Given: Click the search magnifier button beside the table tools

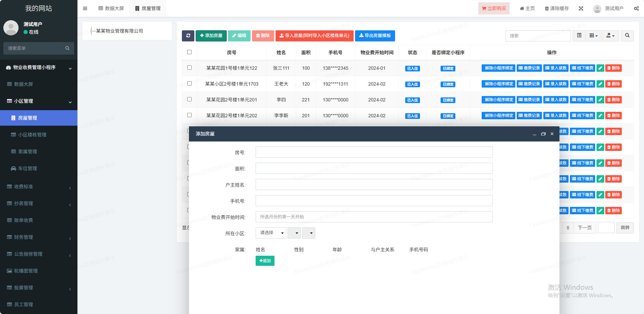Looking at the screenshot, I should tap(627, 36).
